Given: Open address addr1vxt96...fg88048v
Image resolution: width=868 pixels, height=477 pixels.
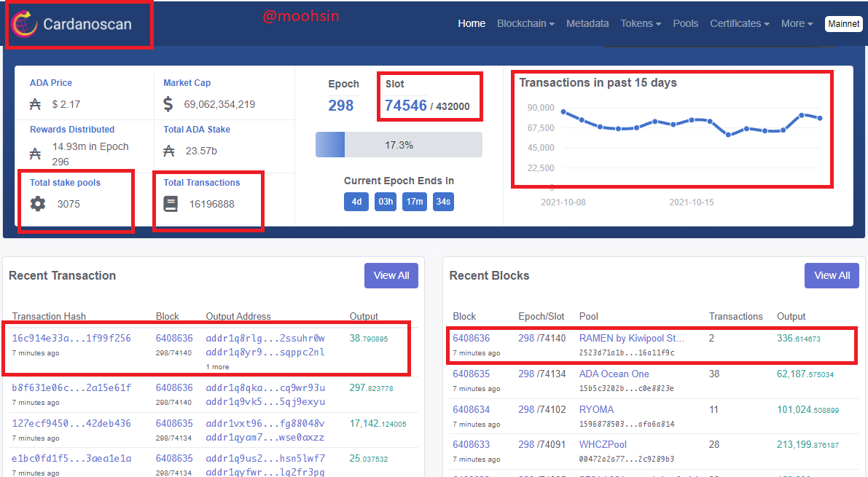Looking at the screenshot, I should (x=265, y=423).
